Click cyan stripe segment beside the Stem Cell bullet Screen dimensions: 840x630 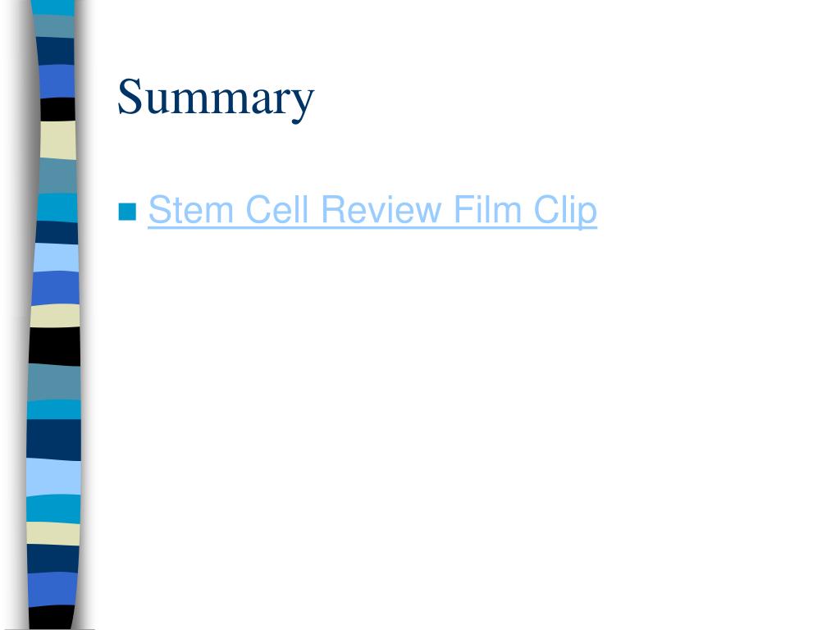[x=57, y=208]
